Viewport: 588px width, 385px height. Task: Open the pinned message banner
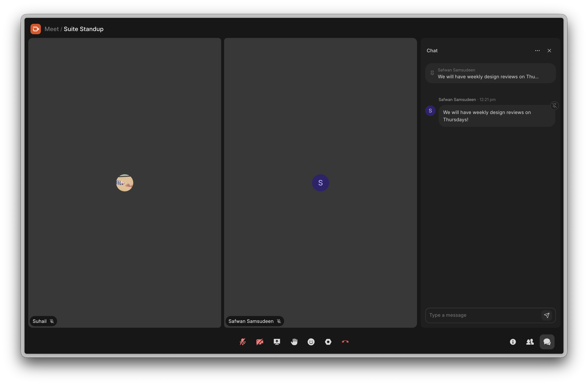pos(490,73)
